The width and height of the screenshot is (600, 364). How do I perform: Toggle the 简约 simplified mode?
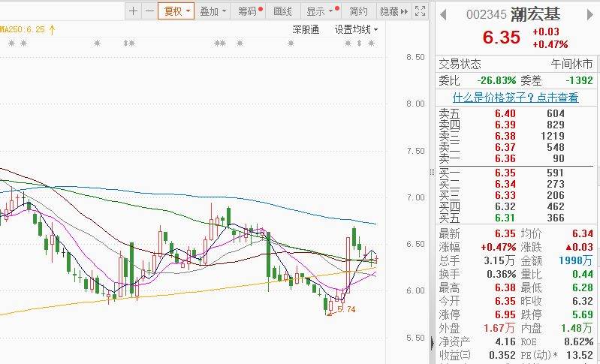coord(359,11)
